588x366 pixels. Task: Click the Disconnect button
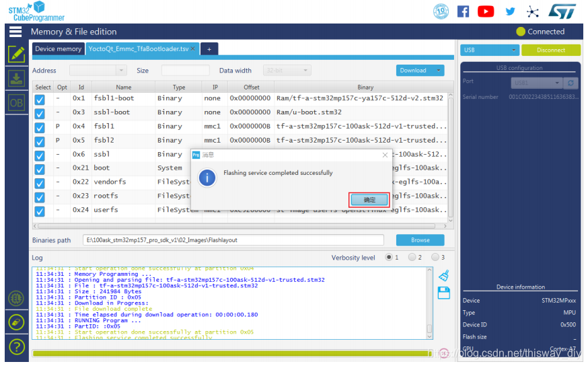pos(551,50)
